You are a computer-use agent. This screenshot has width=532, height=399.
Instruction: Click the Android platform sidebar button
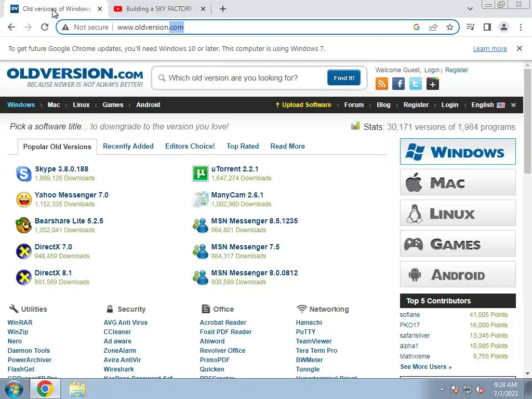coord(458,274)
